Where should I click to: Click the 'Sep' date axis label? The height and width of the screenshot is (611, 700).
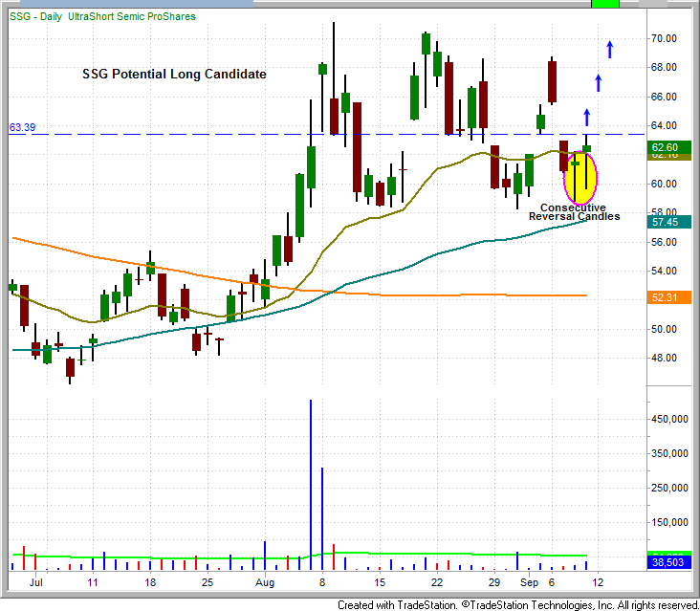tap(529, 582)
